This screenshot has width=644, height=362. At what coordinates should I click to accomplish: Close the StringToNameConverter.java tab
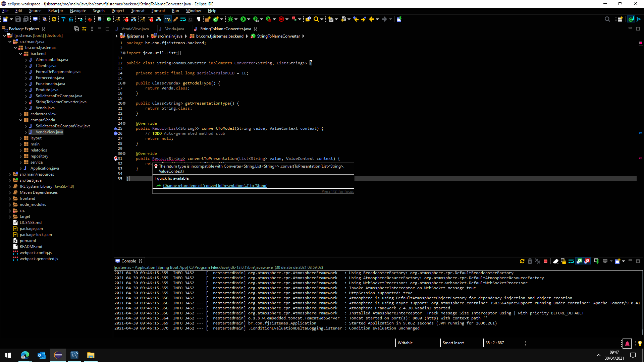(256, 29)
